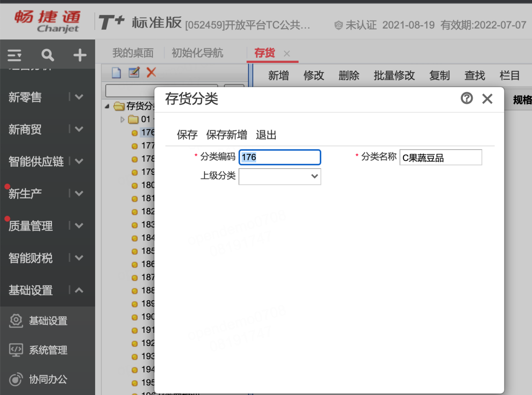The image size is (532, 395).
Task: Expand the 智能供应链 menu chevron
Action: 79,161
